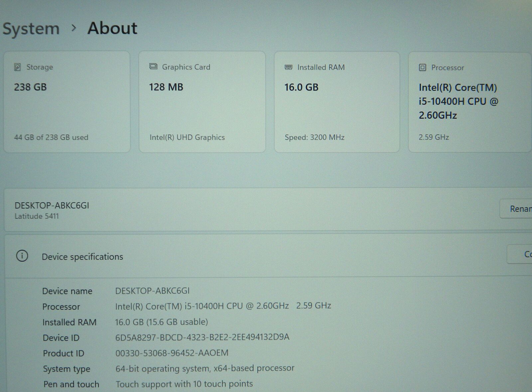Click the Storage drive icon
The width and height of the screenshot is (532, 392).
[18, 67]
